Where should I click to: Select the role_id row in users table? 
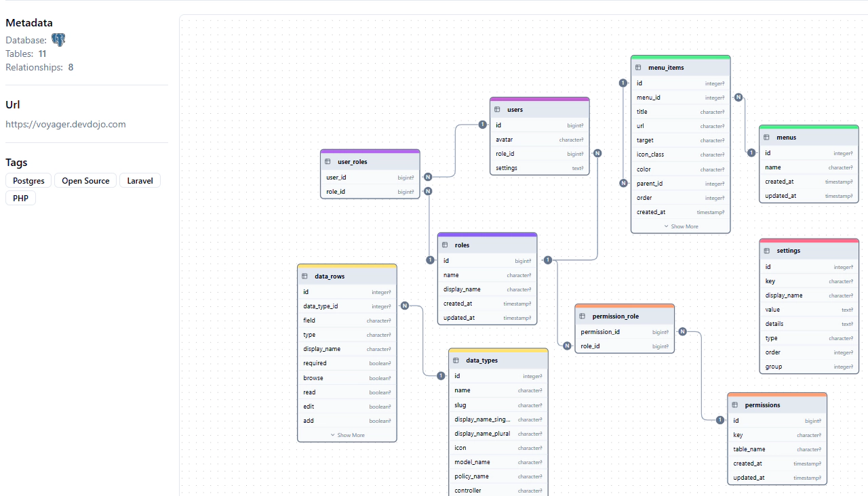click(539, 154)
